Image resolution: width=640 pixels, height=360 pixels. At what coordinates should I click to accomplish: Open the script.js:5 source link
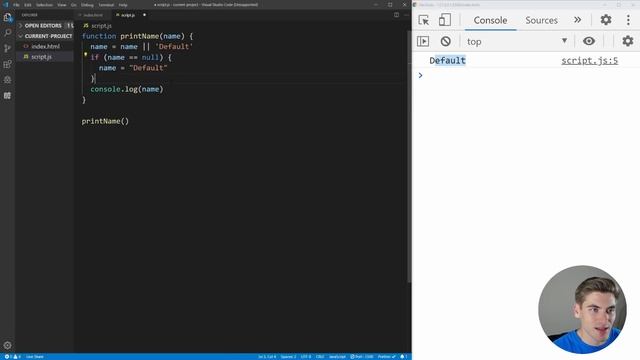[x=589, y=60]
